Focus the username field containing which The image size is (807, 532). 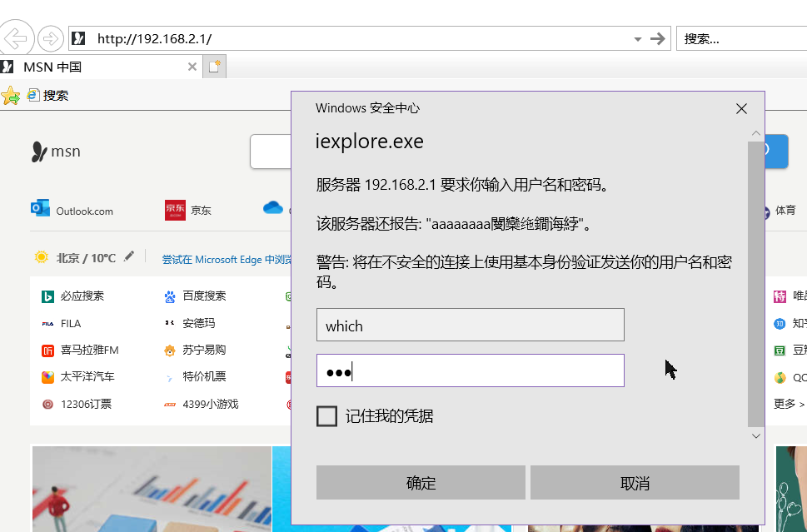(471, 325)
